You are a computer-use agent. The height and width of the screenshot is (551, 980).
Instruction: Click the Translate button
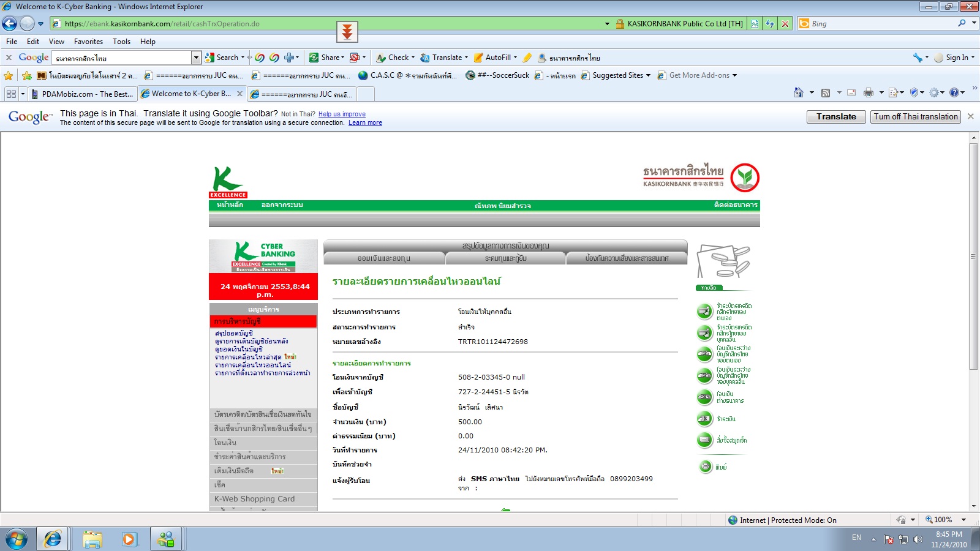tap(835, 117)
